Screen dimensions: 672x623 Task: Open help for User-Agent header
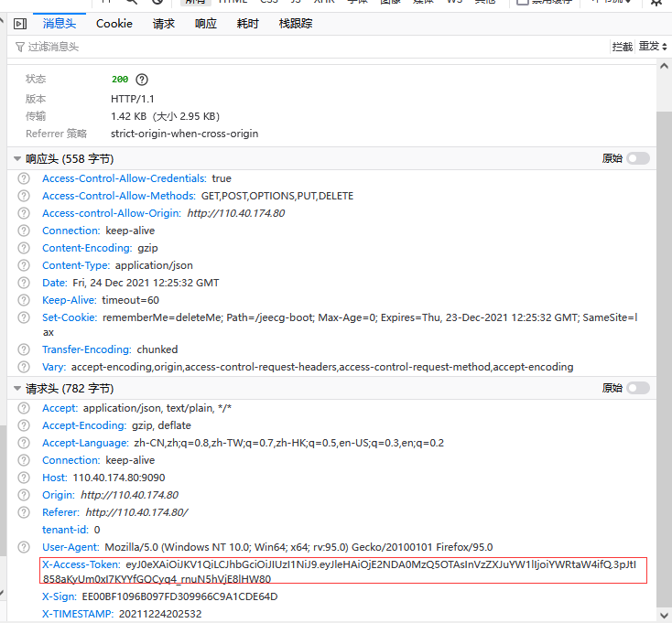click(24, 547)
